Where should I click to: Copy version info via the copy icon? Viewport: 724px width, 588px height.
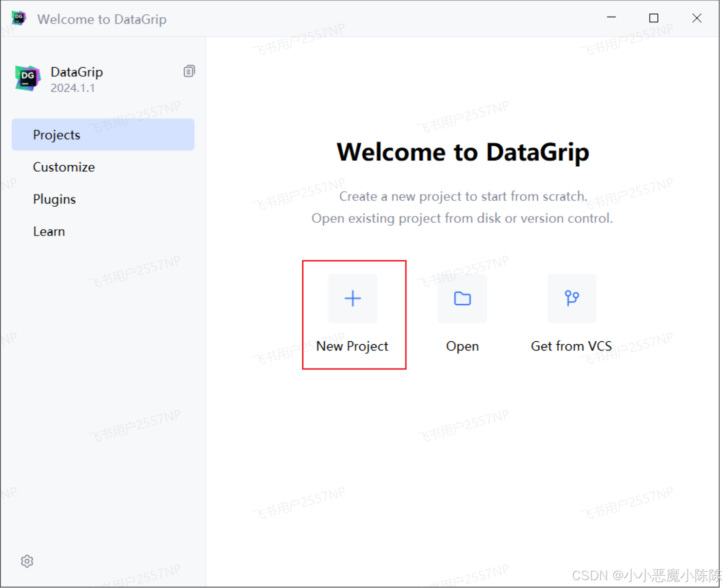[x=189, y=71]
